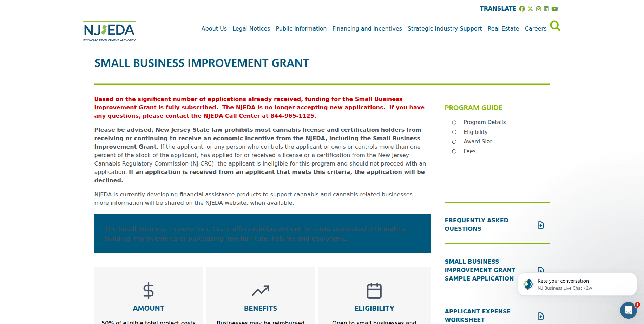Open the Legal Notices menu

point(251,28)
